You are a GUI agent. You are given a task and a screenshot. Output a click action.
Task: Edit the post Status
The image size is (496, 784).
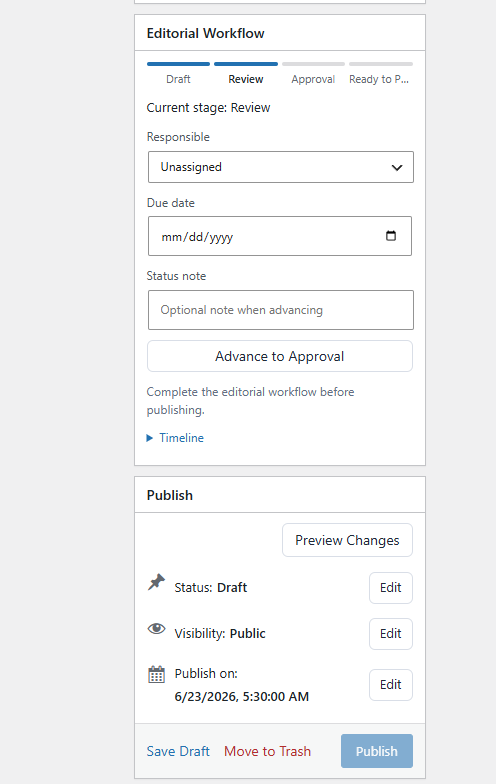pyautogui.click(x=390, y=588)
